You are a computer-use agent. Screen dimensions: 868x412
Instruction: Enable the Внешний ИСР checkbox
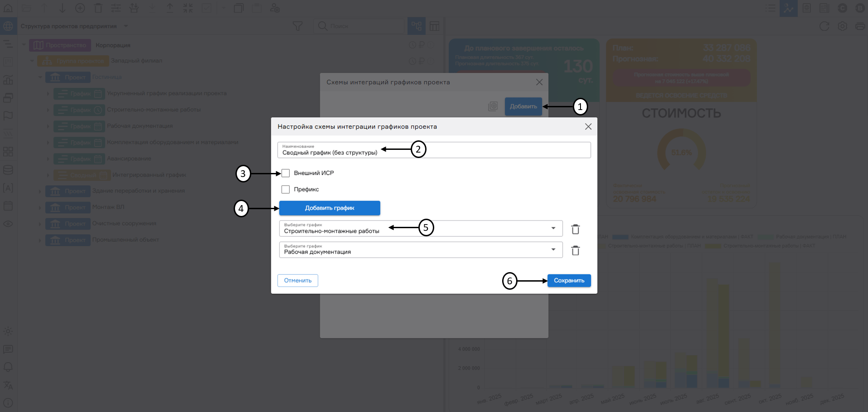pos(285,172)
